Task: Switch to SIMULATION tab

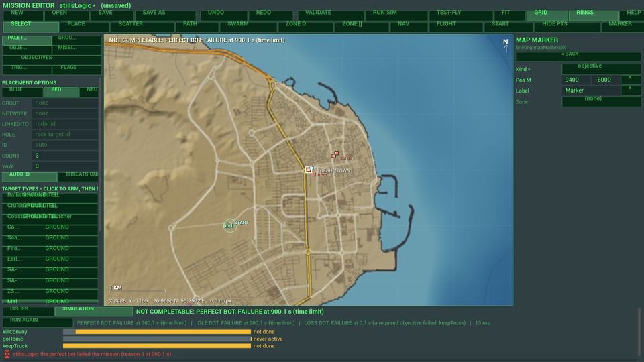Action: [94, 312]
